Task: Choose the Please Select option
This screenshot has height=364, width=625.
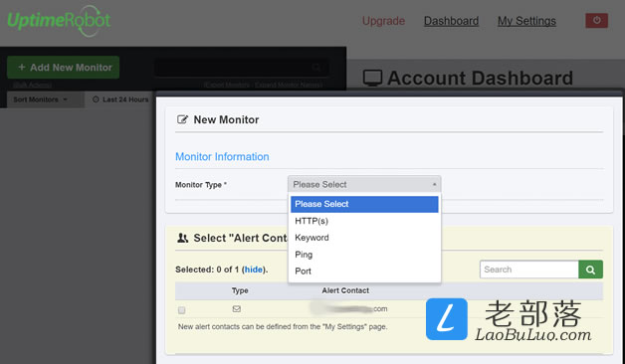Action: tap(364, 204)
